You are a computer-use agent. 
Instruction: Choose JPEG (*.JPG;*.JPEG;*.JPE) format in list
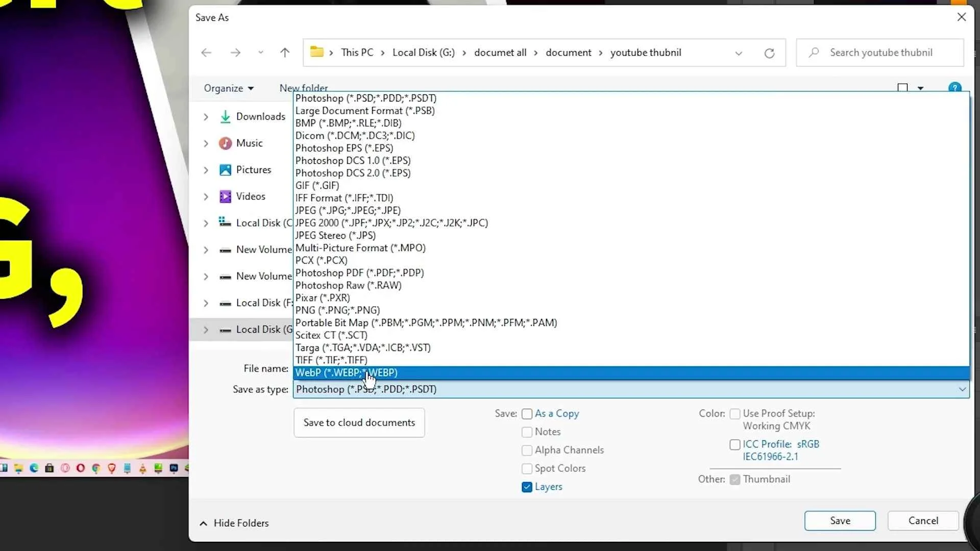[631, 210]
